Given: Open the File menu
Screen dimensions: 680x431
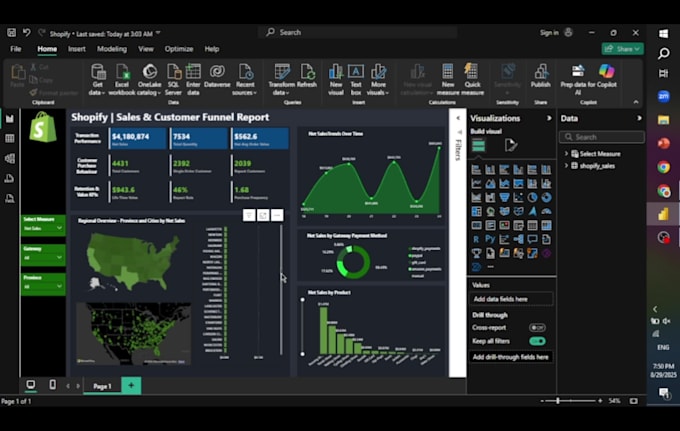Looking at the screenshot, I should click(x=16, y=49).
